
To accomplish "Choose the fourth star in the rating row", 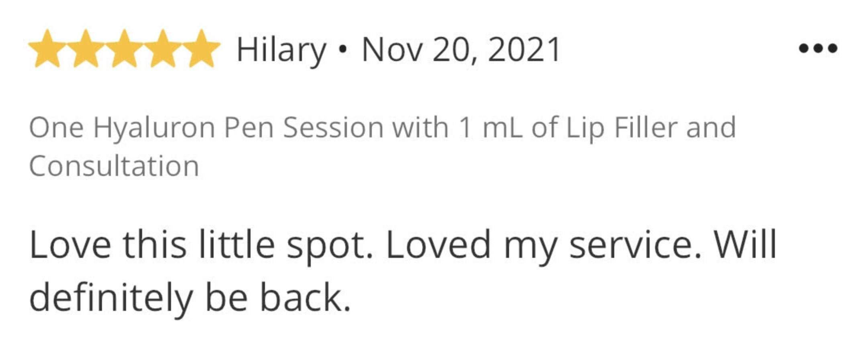I will pos(163,49).
